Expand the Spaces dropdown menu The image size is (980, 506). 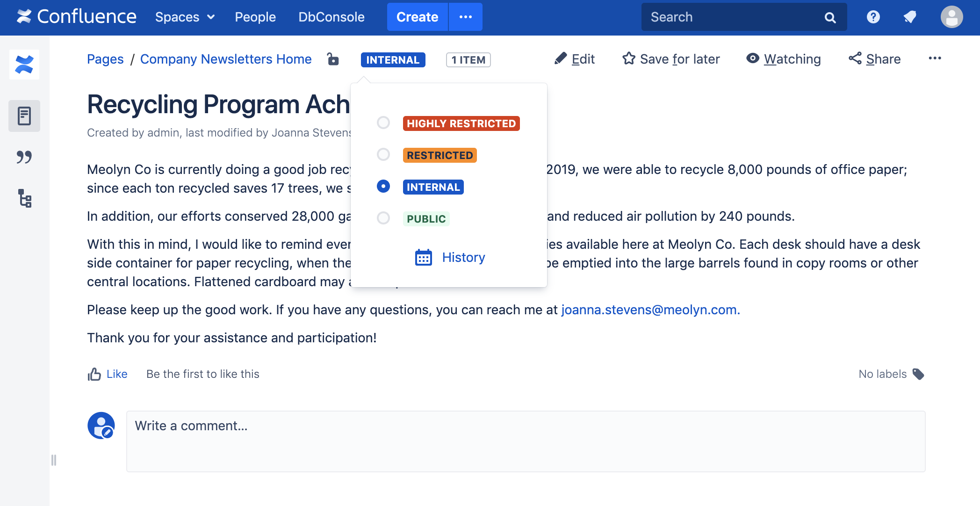click(x=185, y=17)
